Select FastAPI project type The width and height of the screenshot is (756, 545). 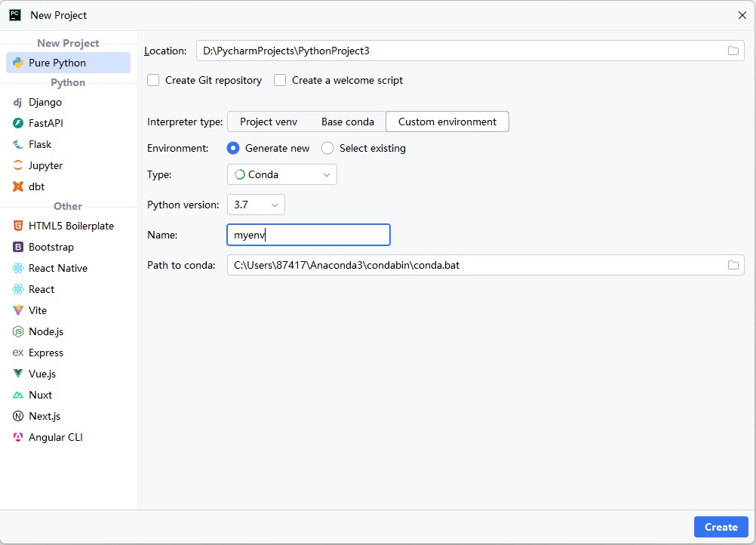(68, 123)
